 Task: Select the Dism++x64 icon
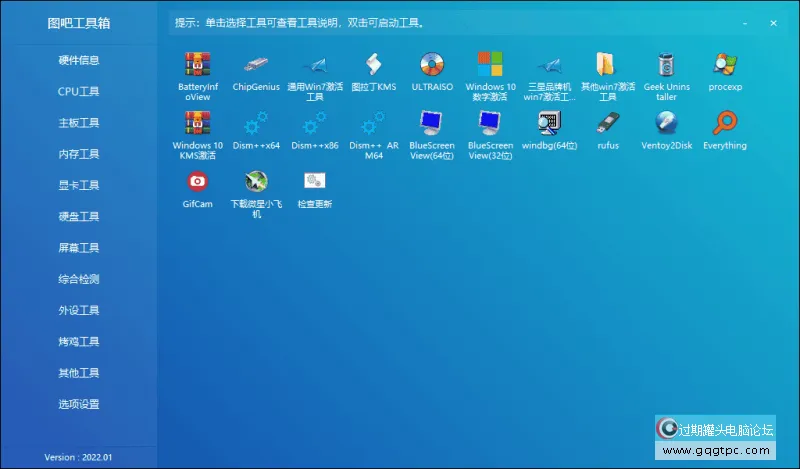(x=256, y=123)
